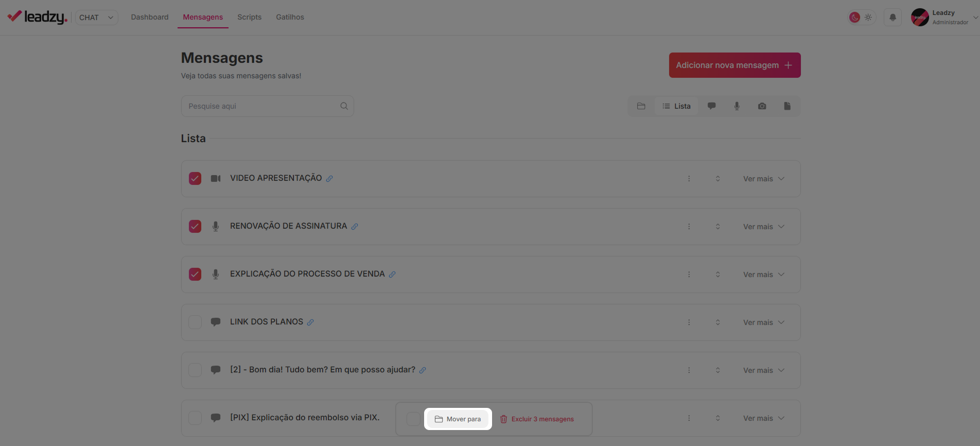Expand Ver mais for PIX reembolso message
Screen dimensions: 980x446
tap(764, 418)
